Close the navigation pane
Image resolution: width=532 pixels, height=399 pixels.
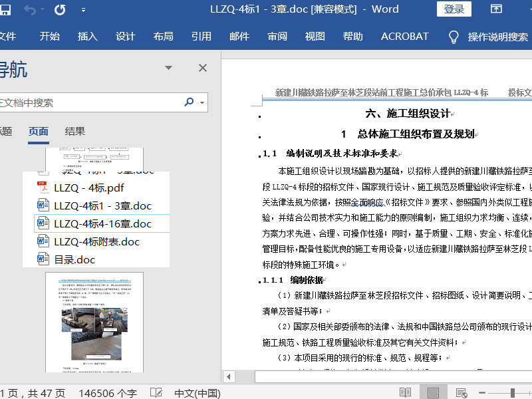[203, 68]
